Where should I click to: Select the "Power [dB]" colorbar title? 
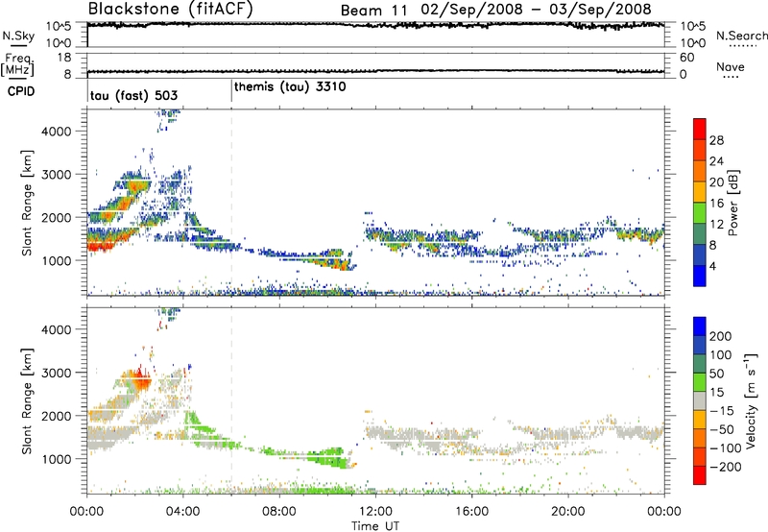pos(733,203)
